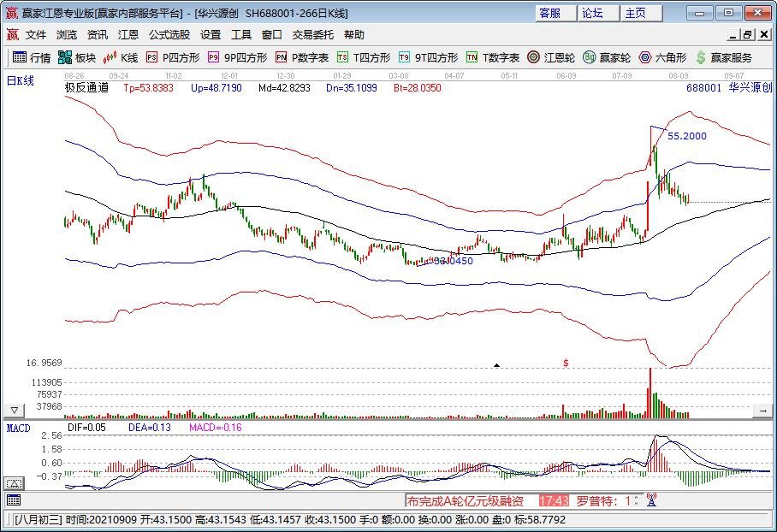Screen dimensions: 777x532
Task: Launch the 江恩轮 Gann wheel
Action: (552, 57)
